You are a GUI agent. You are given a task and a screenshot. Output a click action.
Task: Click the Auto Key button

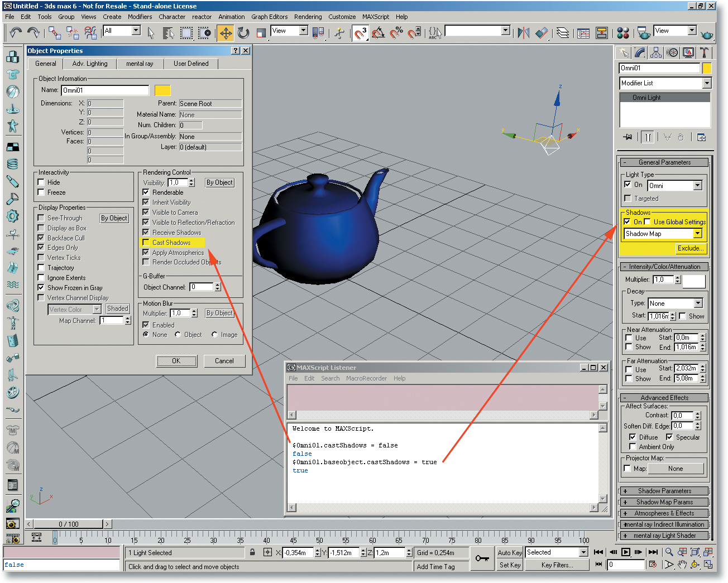[x=510, y=552]
